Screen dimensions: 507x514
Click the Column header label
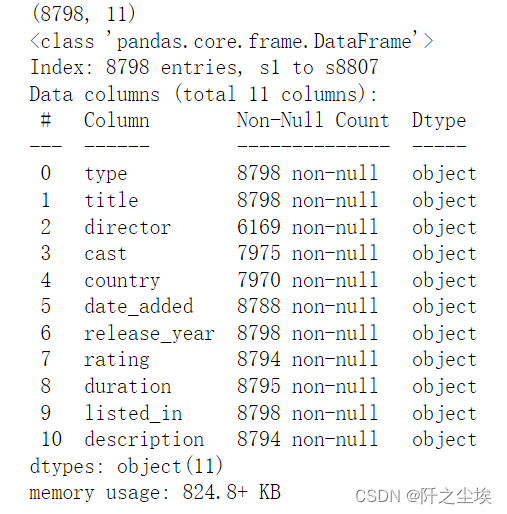coord(116,120)
